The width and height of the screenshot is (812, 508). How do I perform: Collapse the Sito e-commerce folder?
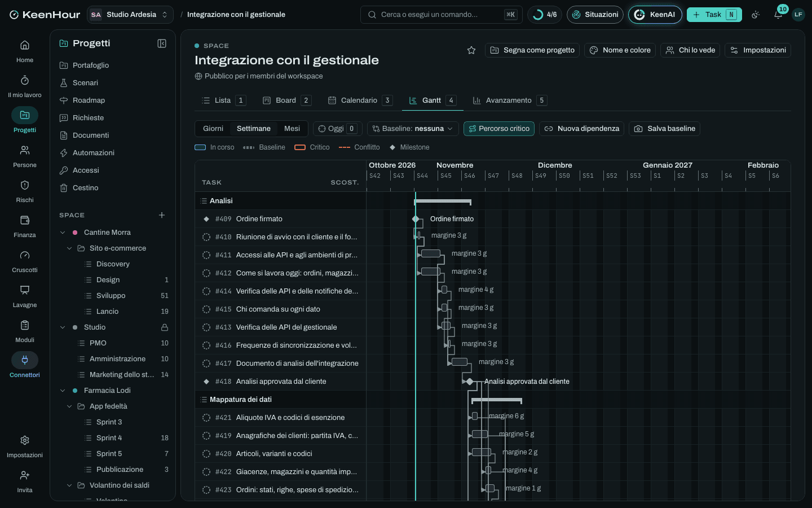tap(69, 248)
